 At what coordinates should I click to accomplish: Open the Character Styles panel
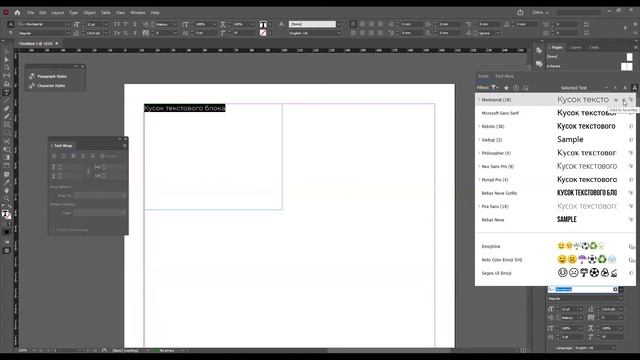click(x=51, y=86)
